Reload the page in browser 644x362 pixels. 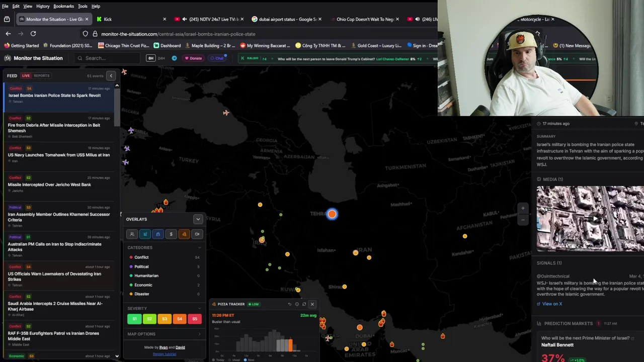point(33,34)
